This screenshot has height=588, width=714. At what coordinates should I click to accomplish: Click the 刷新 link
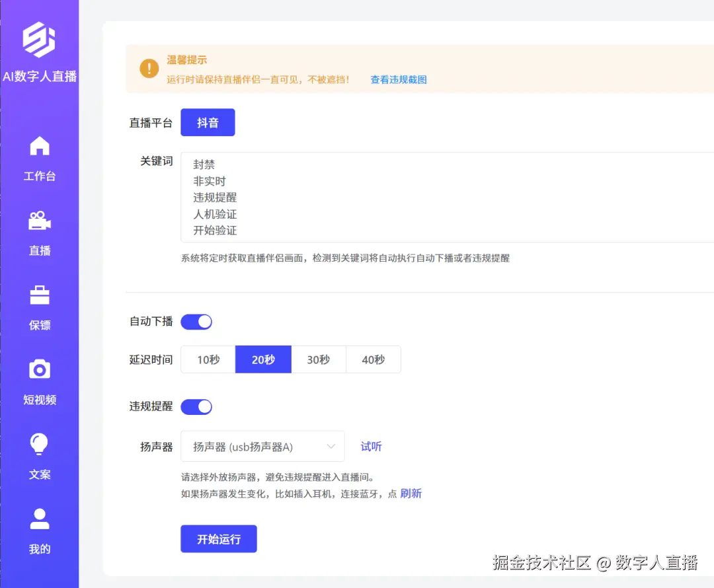pos(411,494)
